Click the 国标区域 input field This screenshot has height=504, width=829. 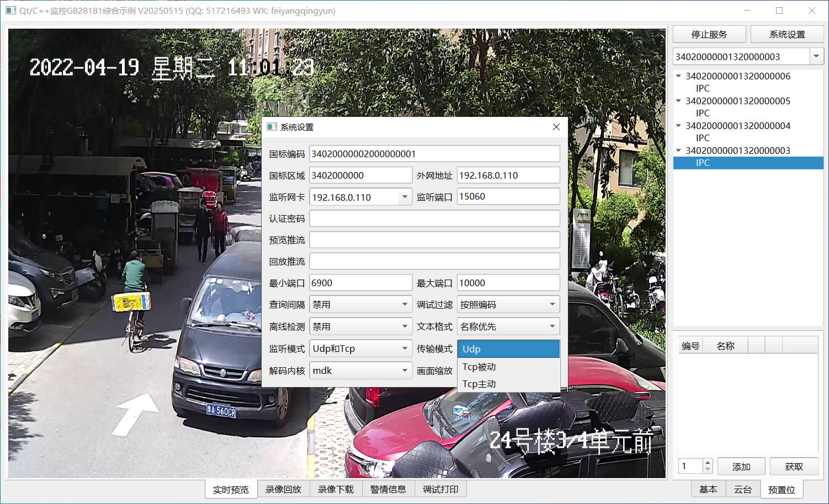360,175
